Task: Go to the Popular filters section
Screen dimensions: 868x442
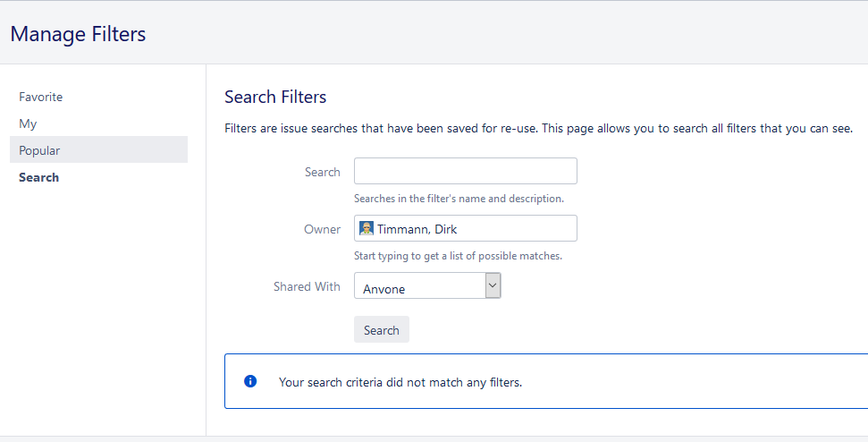Action: coord(39,150)
